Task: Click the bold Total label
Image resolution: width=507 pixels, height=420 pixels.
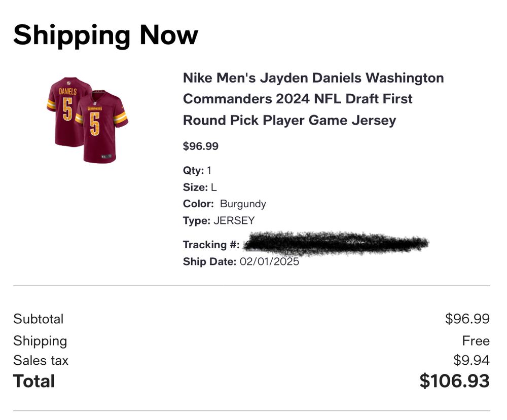Action: (x=34, y=381)
